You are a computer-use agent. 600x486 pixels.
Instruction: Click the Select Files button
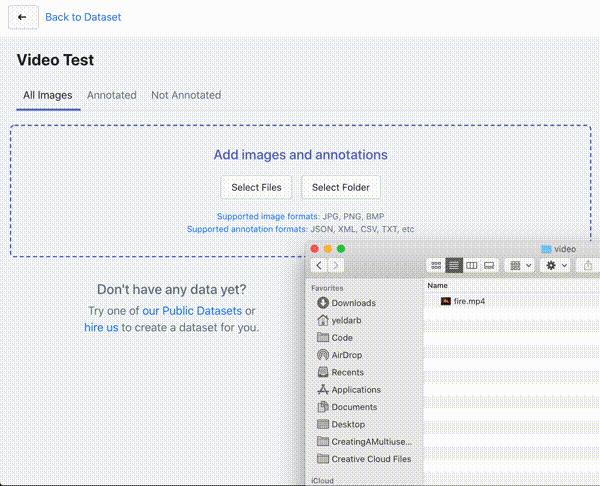[256, 188]
